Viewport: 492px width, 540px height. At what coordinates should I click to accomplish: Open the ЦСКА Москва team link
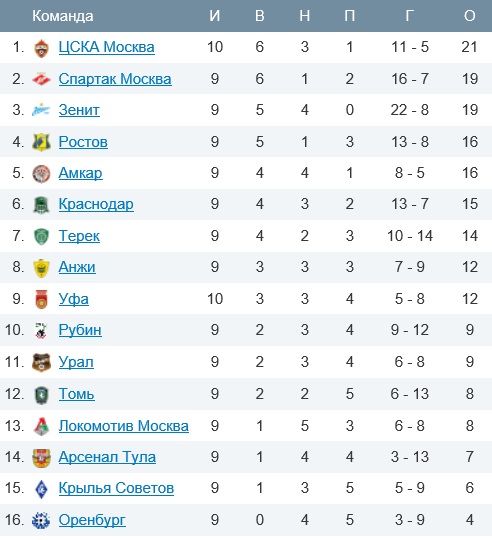[x=106, y=47]
